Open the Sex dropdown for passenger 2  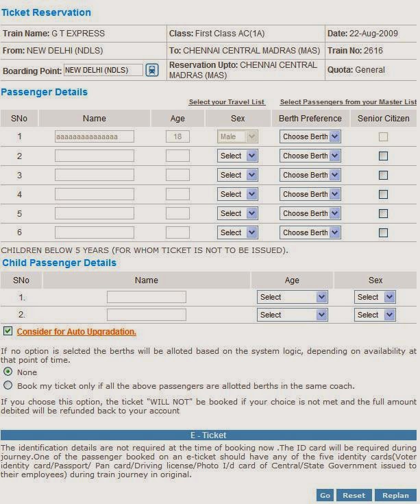point(238,156)
